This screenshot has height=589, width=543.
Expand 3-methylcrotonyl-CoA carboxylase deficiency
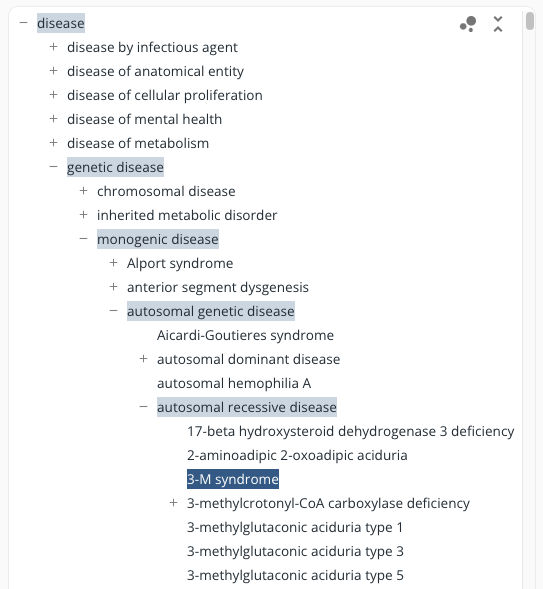pos(173,503)
